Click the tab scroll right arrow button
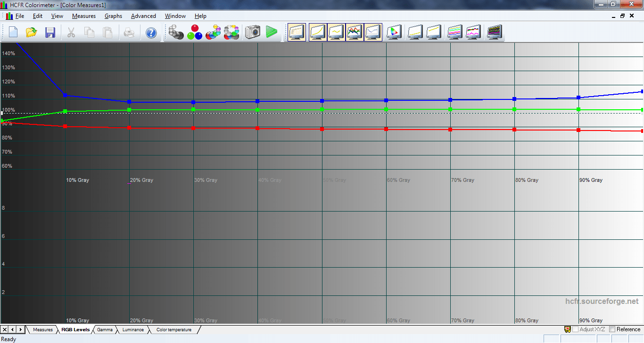The width and height of the screenshot is (644, 343). click(20, 329)
